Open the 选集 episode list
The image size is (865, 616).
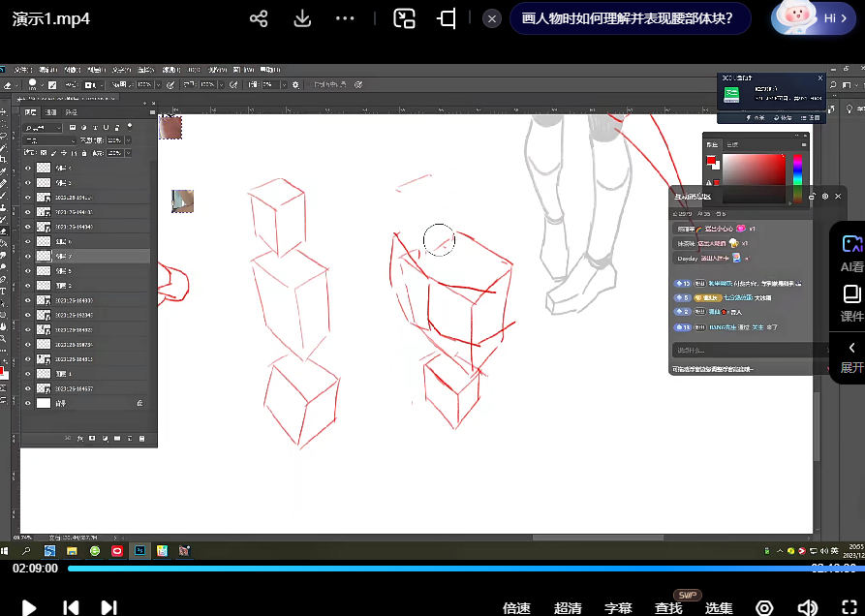(x=719, y=608)
